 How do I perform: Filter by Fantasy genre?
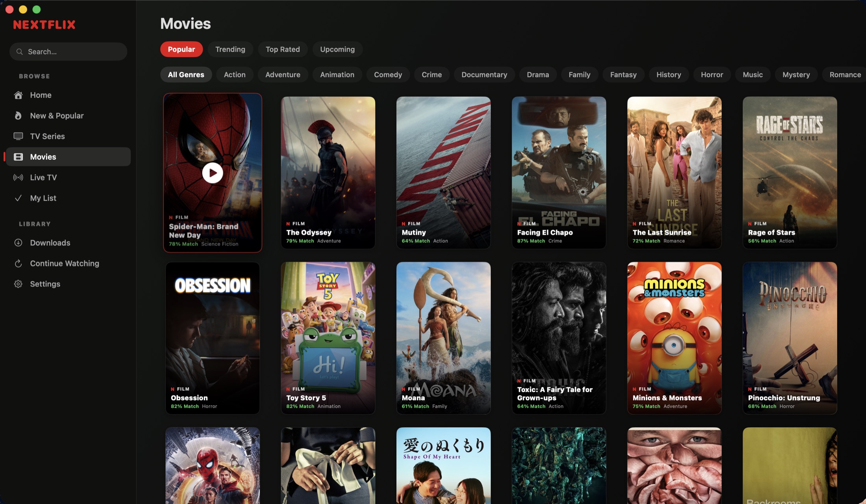pos(623,74)
